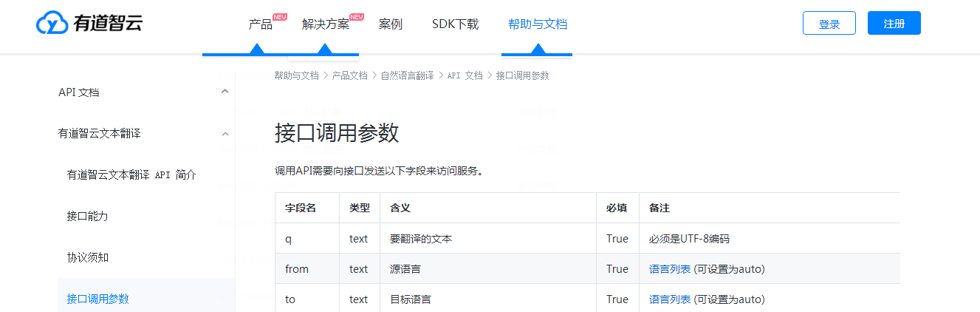Open the 解决方案 menu
Screen dimensions: 980x312
pyautogui.click(x=326, y=24)
